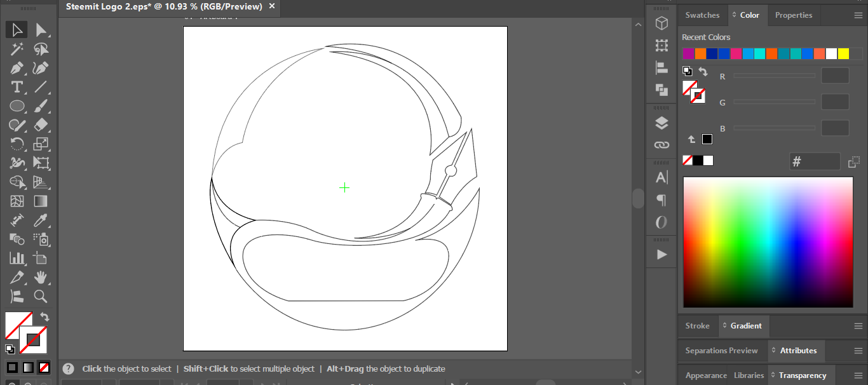
Task: Select the Blend tool
Action: click(x=17, y=240)
